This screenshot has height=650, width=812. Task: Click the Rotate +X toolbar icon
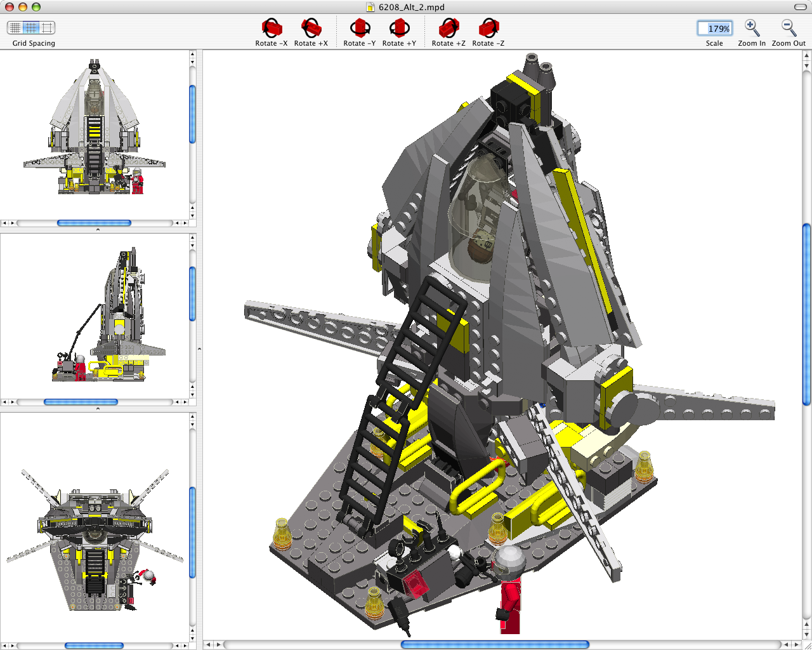click(x=311, y=29)
